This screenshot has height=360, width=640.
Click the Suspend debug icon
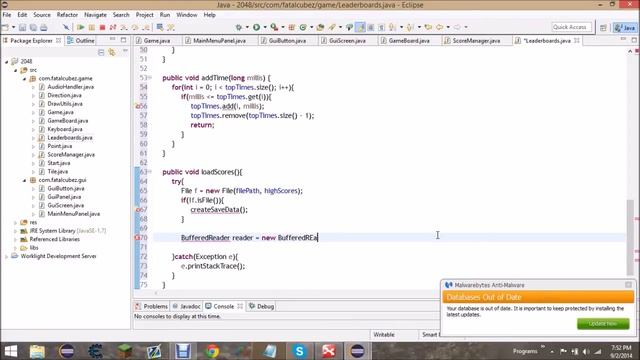pyautogui.click(x=91, y=27)
